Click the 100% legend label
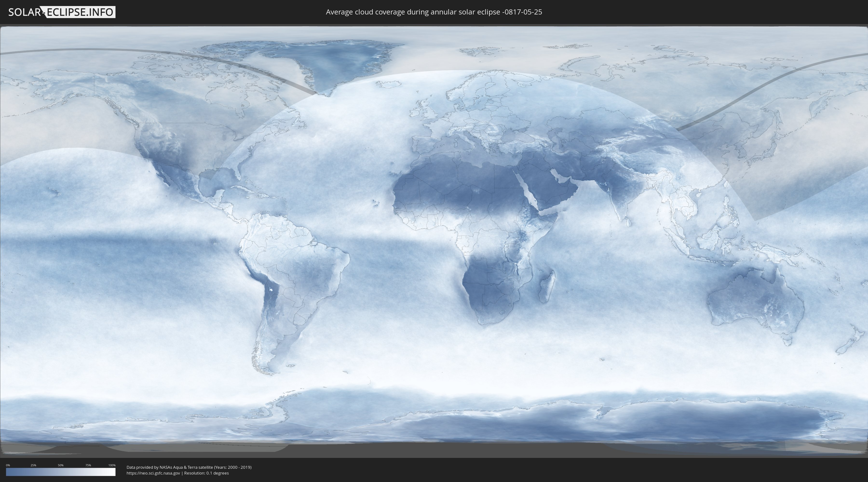 [x=112, y=465]
